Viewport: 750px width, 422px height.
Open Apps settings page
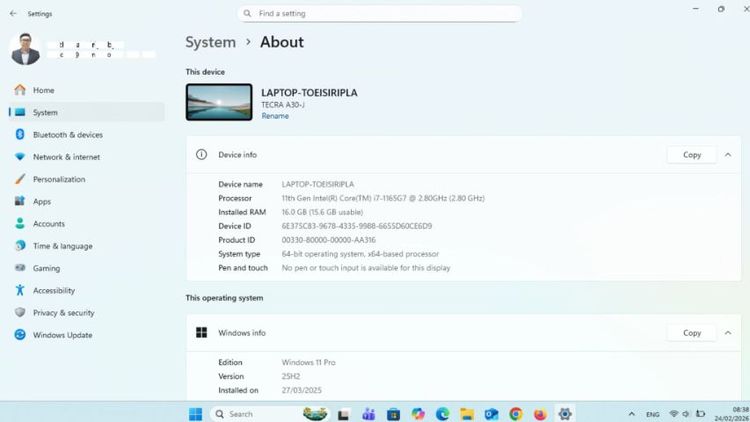[87, 201]
